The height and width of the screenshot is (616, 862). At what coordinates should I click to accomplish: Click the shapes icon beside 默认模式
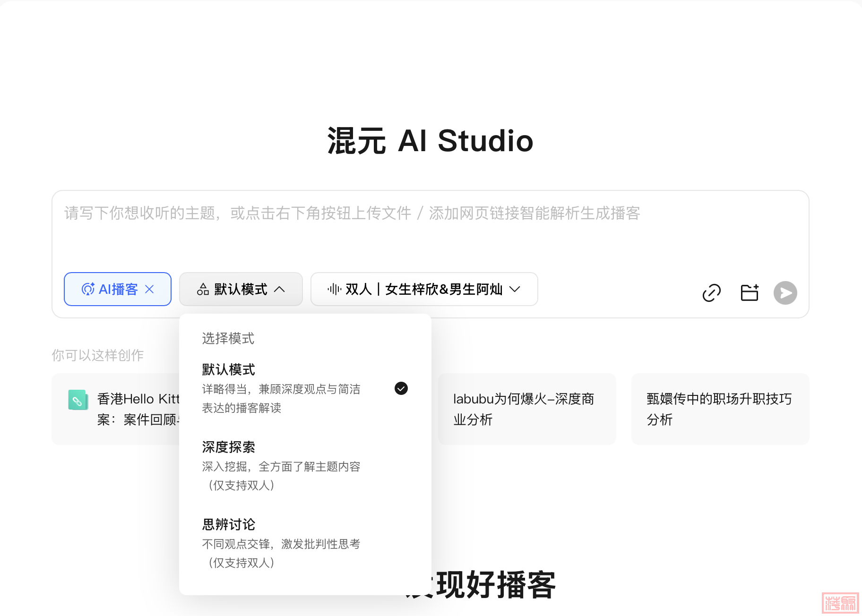click(x=203, y=289)
